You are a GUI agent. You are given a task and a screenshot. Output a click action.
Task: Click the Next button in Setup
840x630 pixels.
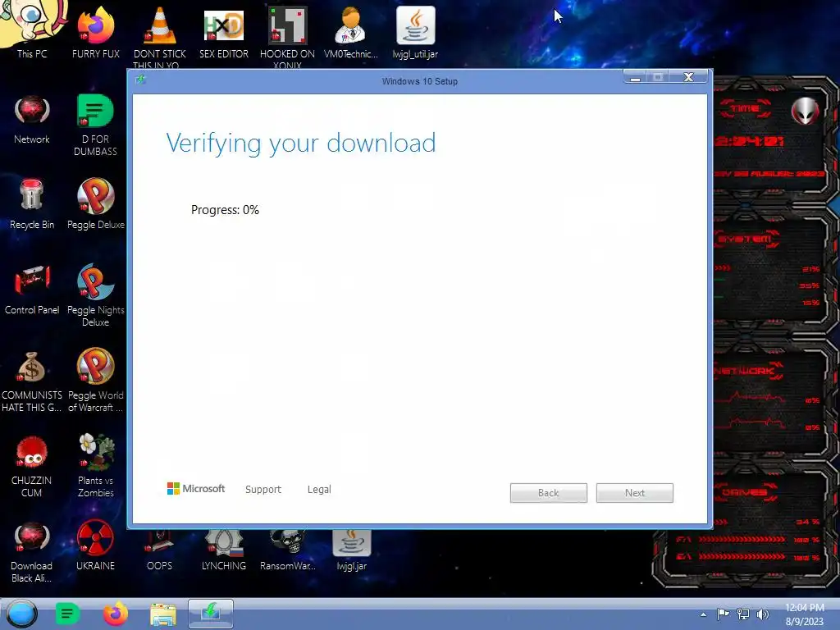click(x=634, y=493)
